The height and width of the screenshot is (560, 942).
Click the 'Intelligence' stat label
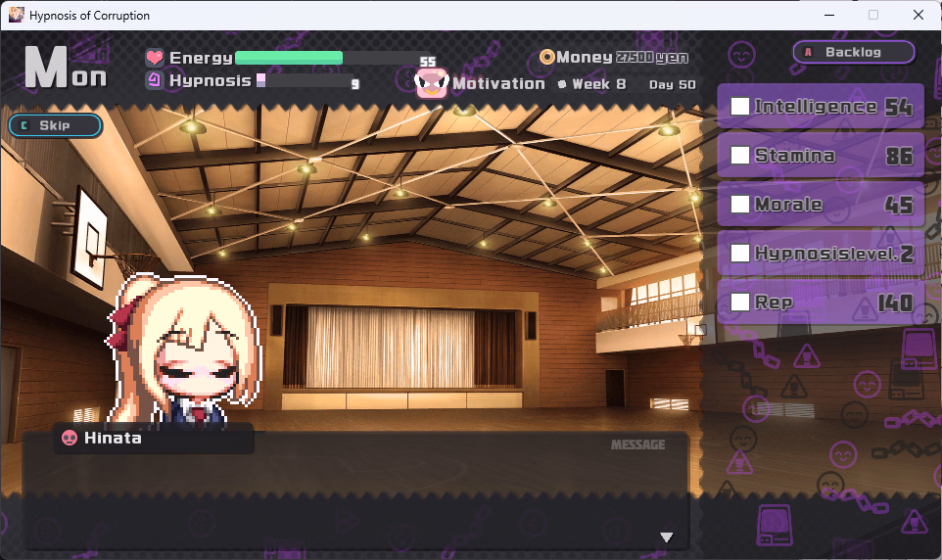point(816,107)
